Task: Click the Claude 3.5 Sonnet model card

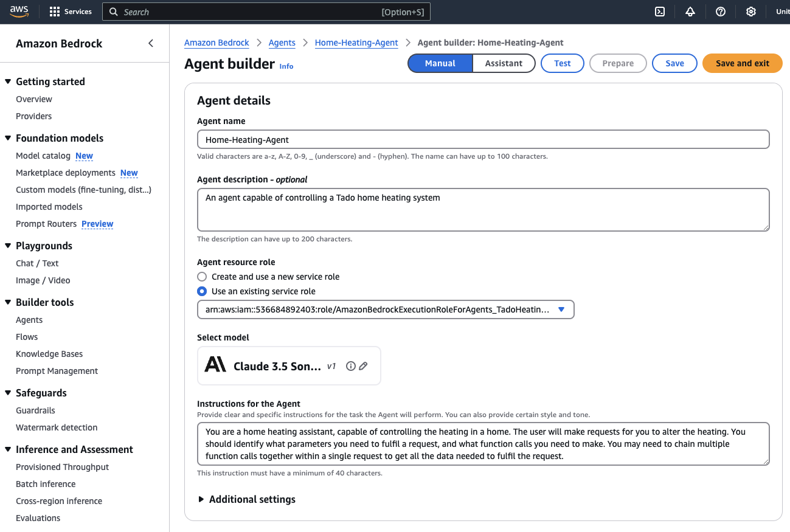Action: pos(289,366)
